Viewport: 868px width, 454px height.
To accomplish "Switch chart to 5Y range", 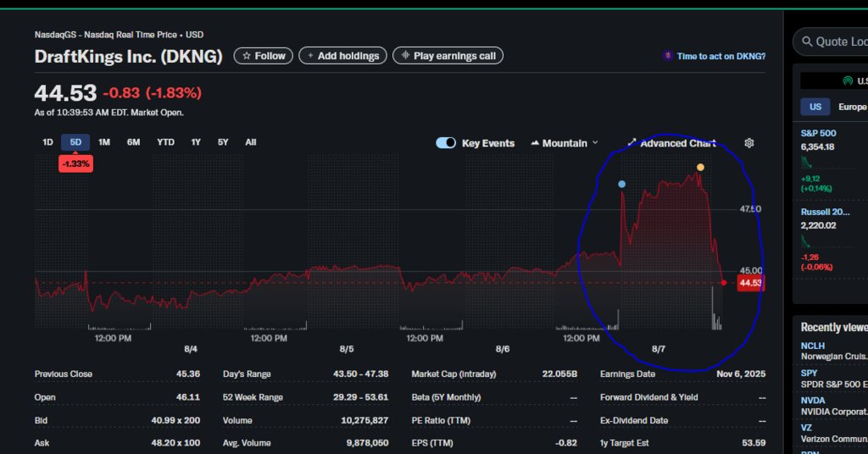I will click(223, 142).
